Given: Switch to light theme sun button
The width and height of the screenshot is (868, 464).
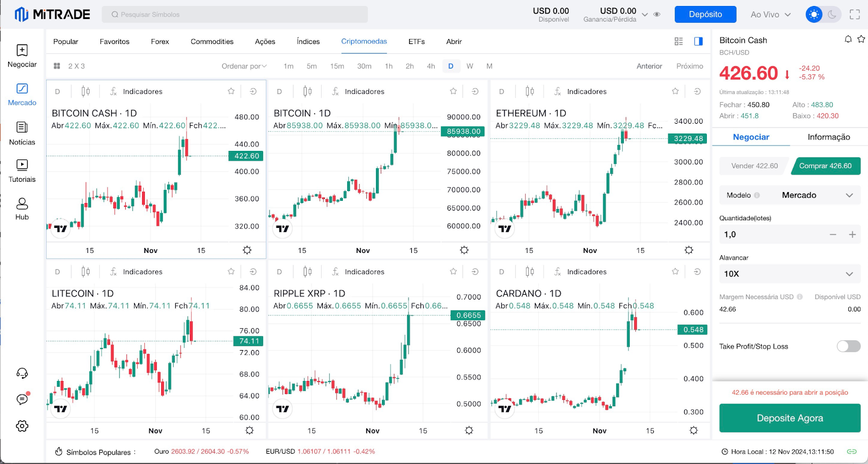Looking at the screenshot, I should 814,15.
